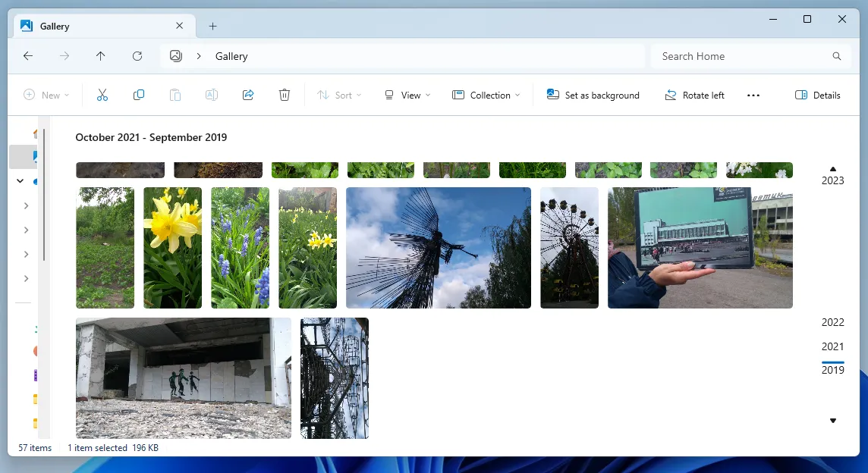Delete the selected photo via trash icon
Image resolution: width=868 pixels, height=473 pixels.
[285, 95]
